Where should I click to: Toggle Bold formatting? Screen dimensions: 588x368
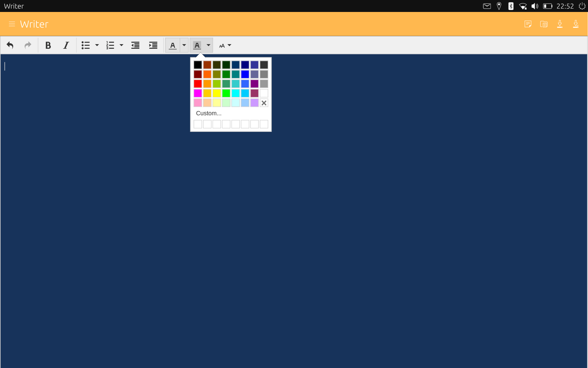click(x=48, y=45)
